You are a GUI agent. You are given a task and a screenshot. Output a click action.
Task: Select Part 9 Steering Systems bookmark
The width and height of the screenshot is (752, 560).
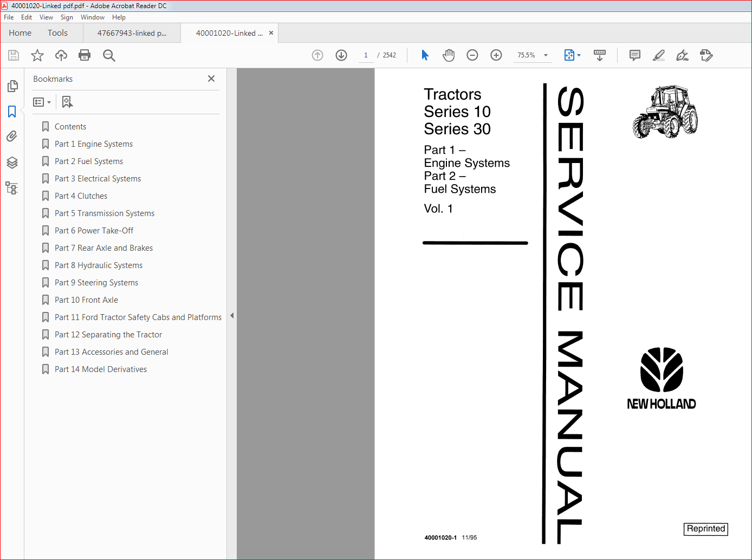96,283
